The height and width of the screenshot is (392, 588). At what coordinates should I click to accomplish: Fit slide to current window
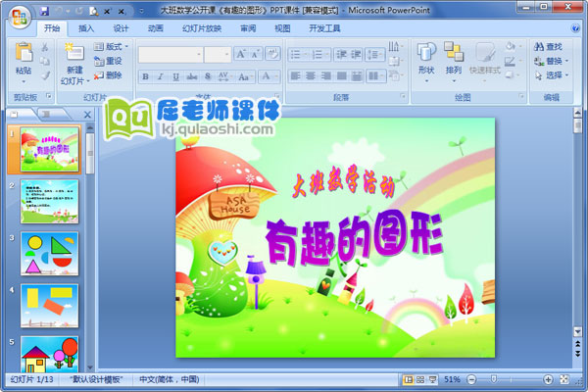pos(564,379)
